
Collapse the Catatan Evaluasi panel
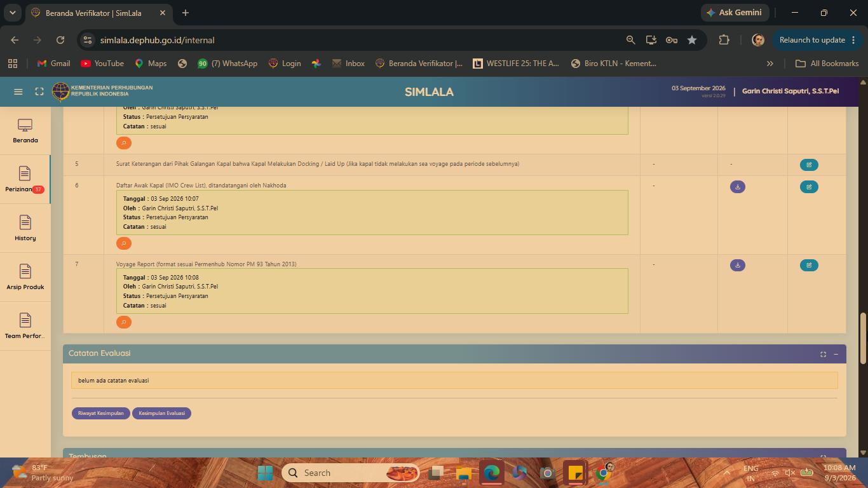836,354
